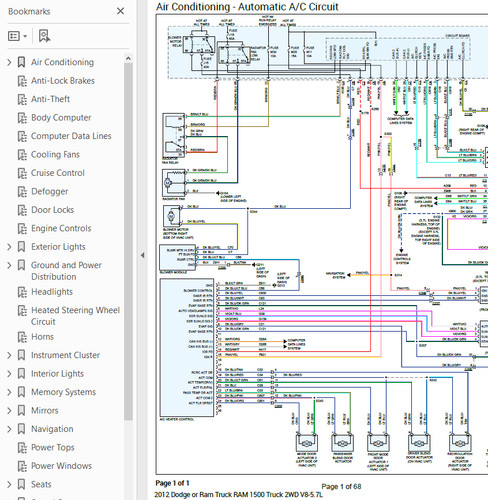This screenshot has width=488, height=500.
Task: Expand the Air Conditioning bookmark
Action: [9, 62]
